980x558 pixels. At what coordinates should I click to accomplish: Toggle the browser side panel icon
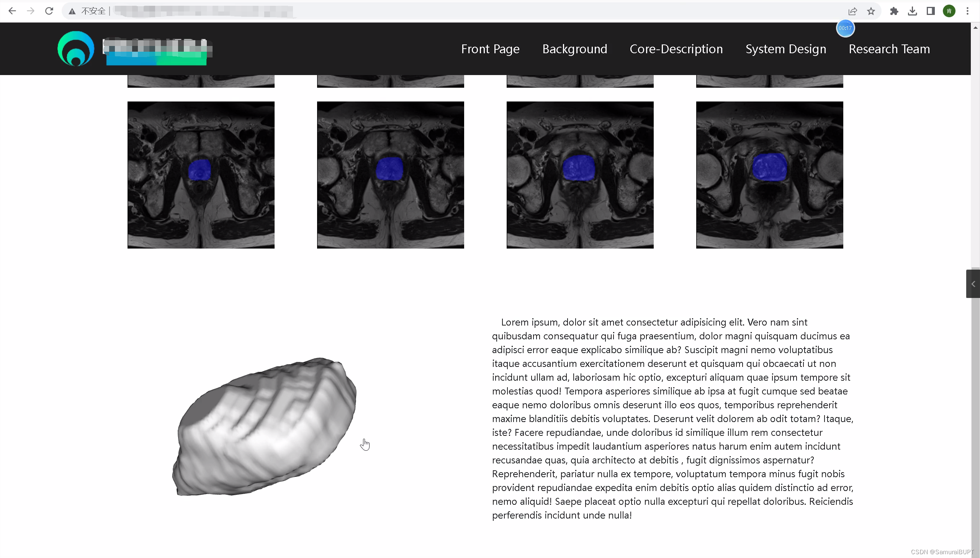[931, 11]
